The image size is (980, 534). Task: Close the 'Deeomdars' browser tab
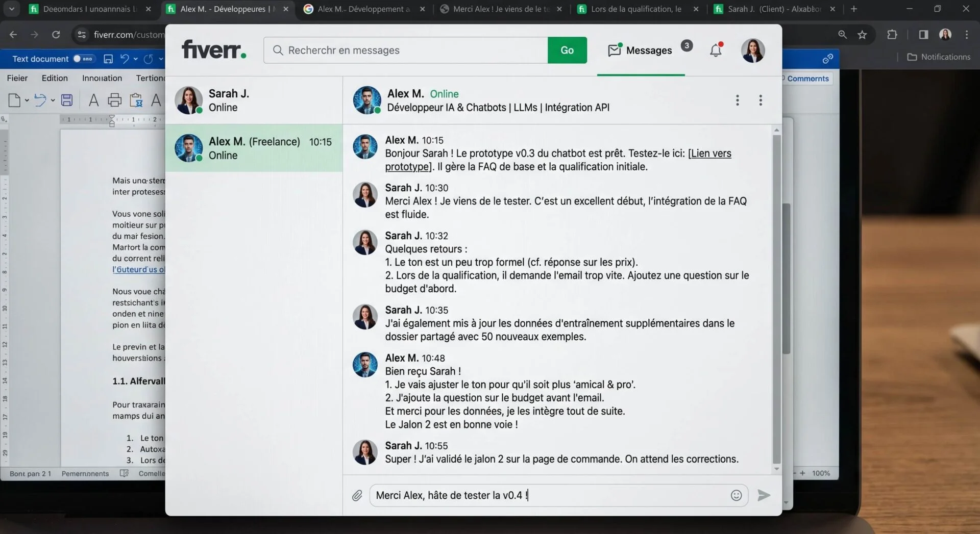pyautogui.click(x=148, y=9)
